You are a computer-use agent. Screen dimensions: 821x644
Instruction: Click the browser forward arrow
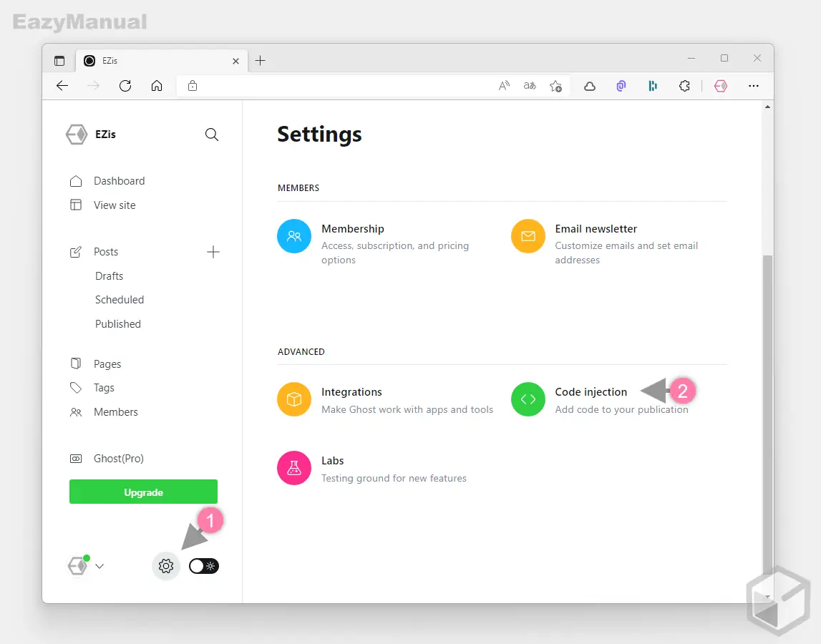click(94, 86)
